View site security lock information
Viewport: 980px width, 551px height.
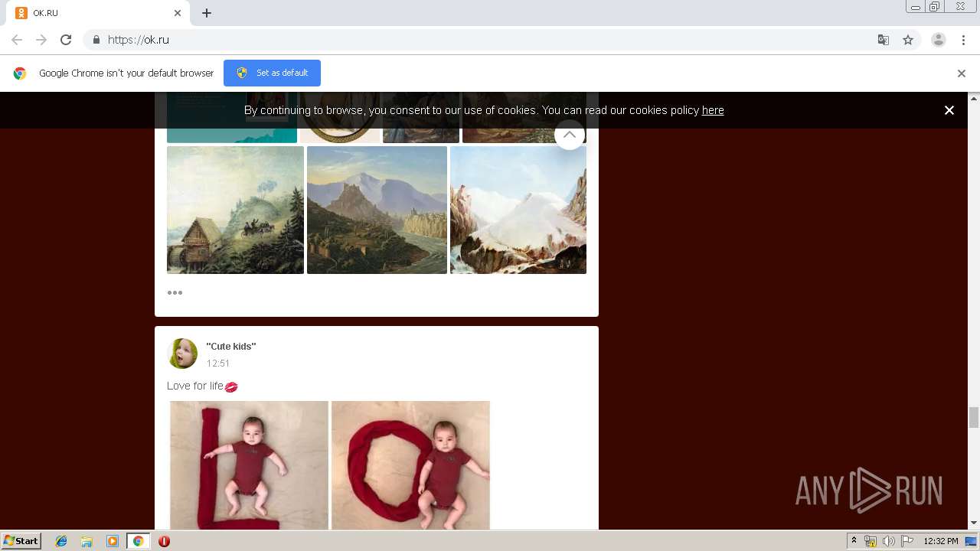(96, 40)
